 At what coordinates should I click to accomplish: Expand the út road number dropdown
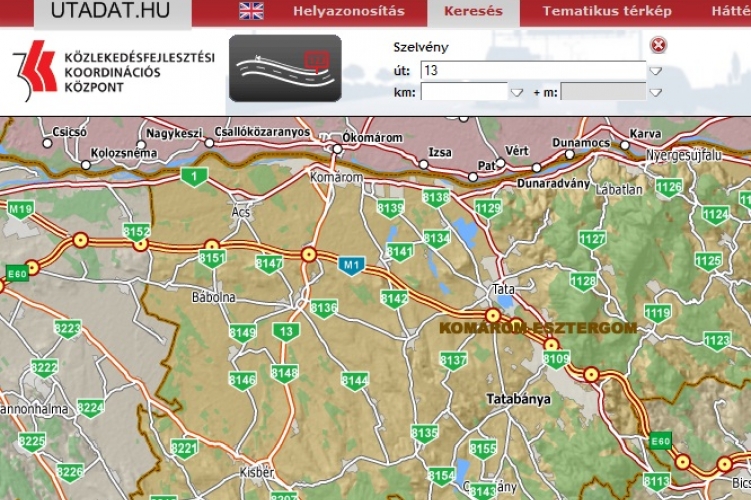click(x=655, y=71)
